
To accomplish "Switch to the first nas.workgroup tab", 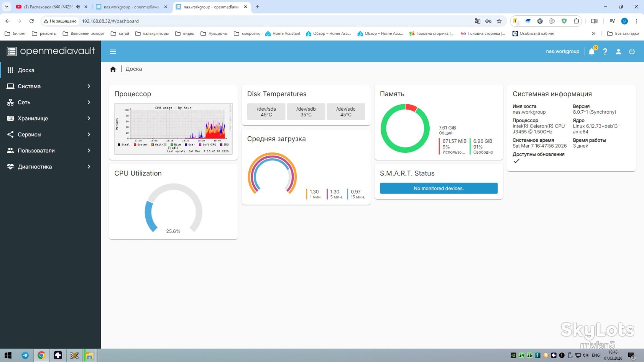I will (131, 7).
